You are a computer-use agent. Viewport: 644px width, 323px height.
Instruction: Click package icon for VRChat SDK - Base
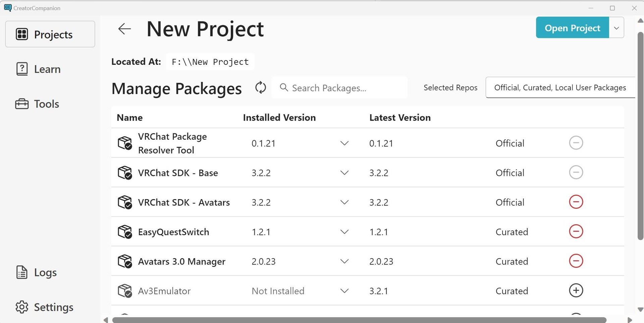pos(125,173)
